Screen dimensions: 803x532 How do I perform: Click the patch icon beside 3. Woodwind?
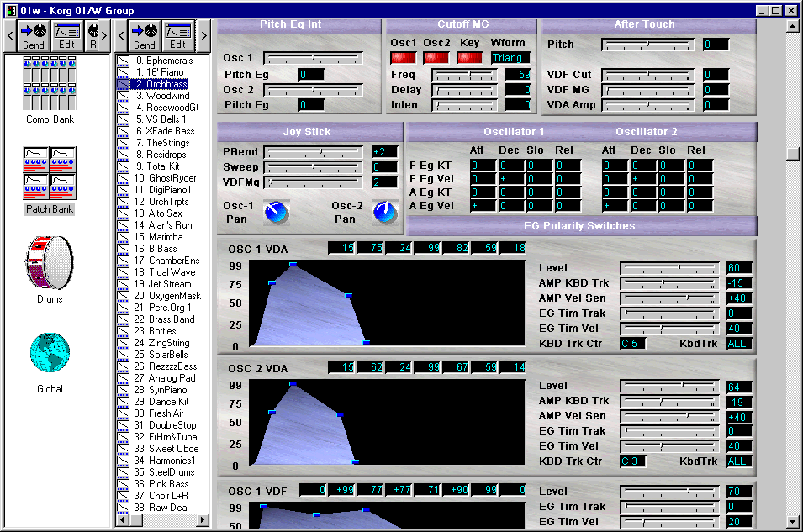click(123, 96)
